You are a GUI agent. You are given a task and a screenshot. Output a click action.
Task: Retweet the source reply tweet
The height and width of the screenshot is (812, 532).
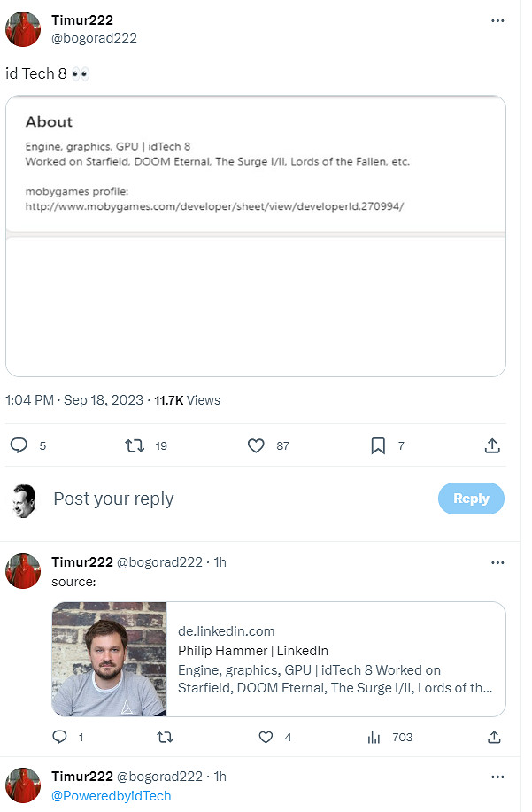[164, 737]
